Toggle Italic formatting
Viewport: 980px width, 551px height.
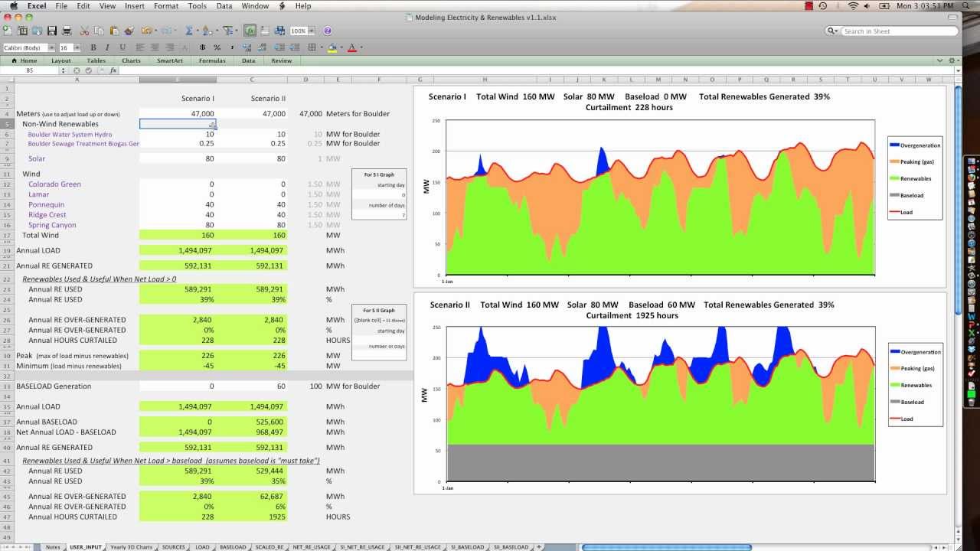[107, 47]
